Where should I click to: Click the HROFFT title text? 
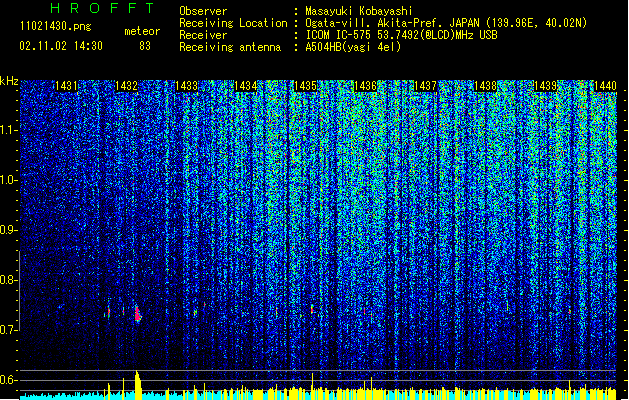tap(103, 8)
